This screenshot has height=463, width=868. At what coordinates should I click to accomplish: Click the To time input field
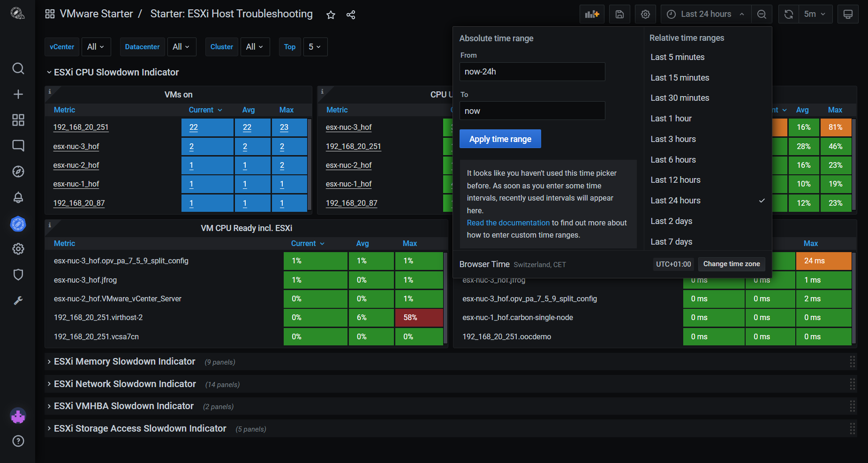[x=532, y=111]
